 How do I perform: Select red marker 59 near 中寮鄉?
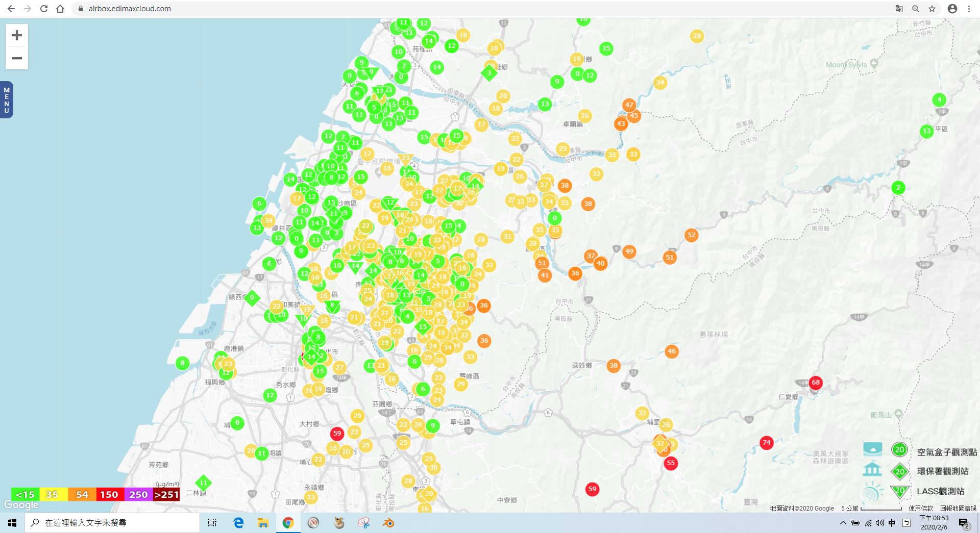tap(592, 489)
